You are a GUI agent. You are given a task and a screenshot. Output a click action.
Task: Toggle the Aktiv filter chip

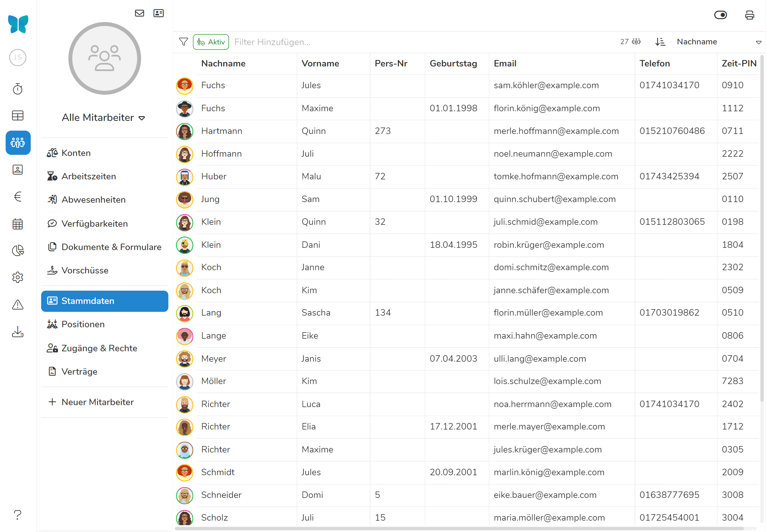pos(211,42)
